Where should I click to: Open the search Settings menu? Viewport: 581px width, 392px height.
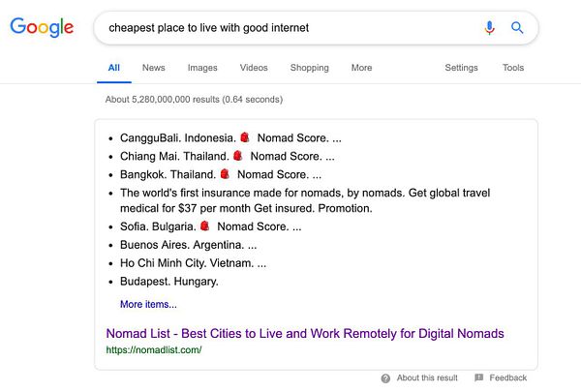tap(461, 68)
